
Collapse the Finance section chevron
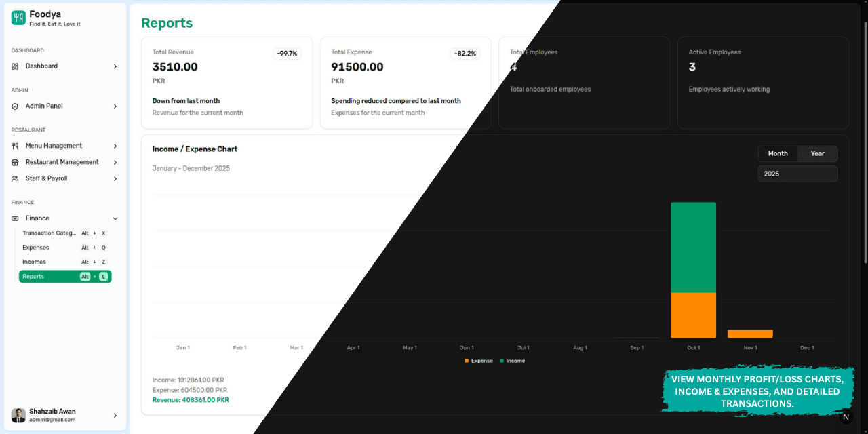[115, 218]
